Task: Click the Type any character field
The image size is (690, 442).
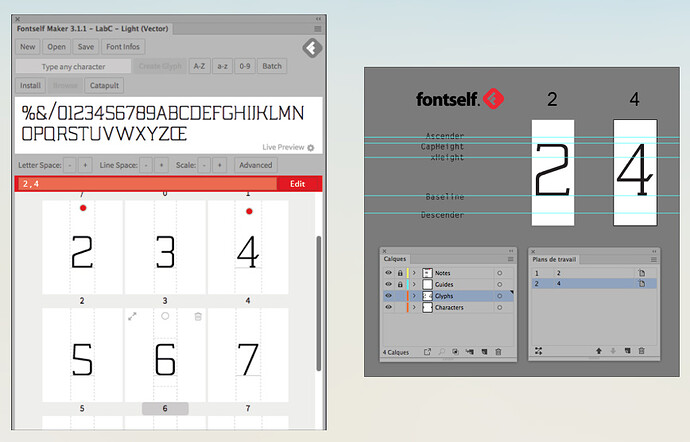Action: (73, 66)
